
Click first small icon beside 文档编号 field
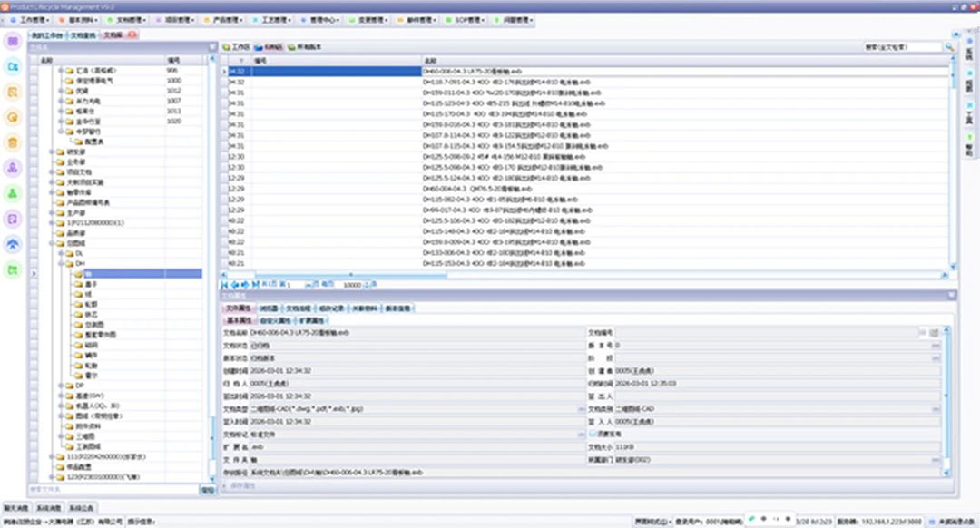pos(923,332)
